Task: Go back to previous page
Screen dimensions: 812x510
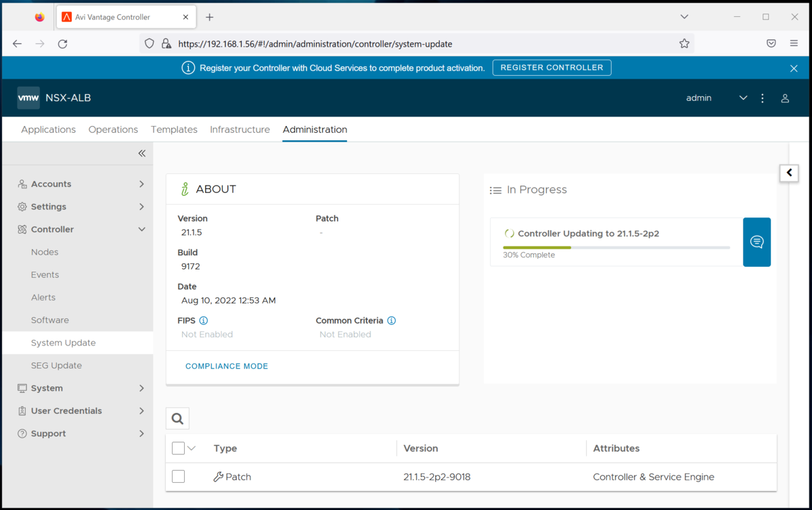Action: [18, 43]
